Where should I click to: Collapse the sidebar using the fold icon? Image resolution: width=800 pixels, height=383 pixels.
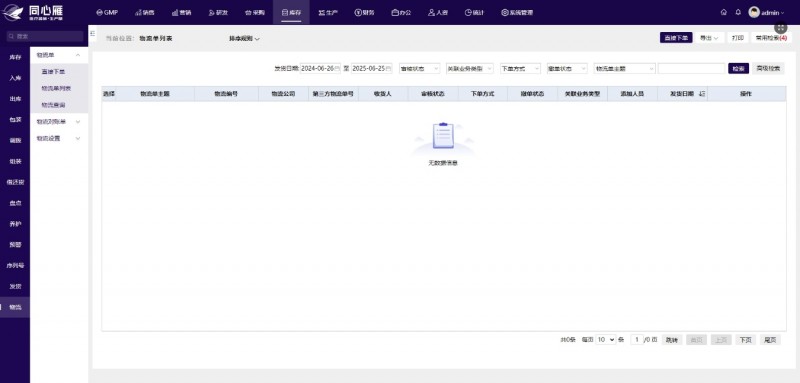[x=92, y=33]
